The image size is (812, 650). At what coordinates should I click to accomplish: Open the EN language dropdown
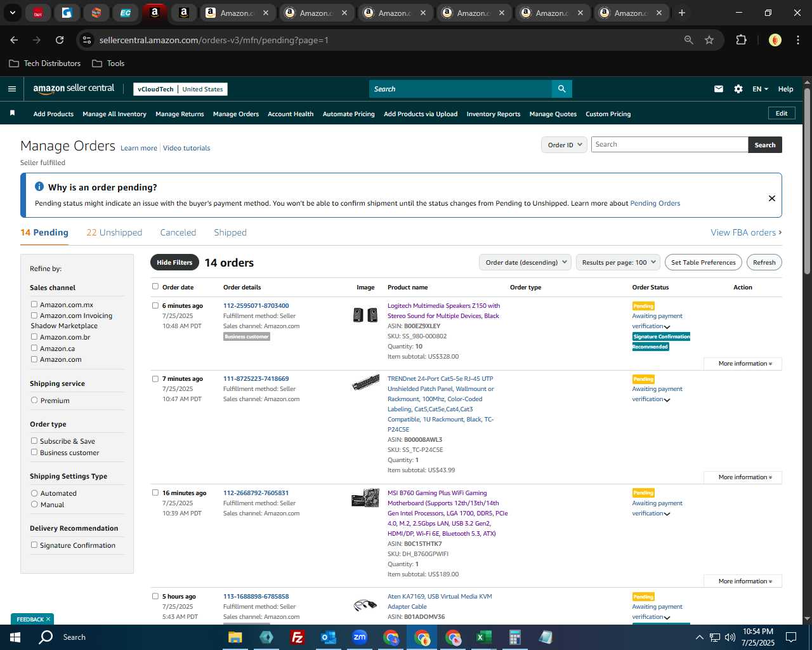(760, 89)
